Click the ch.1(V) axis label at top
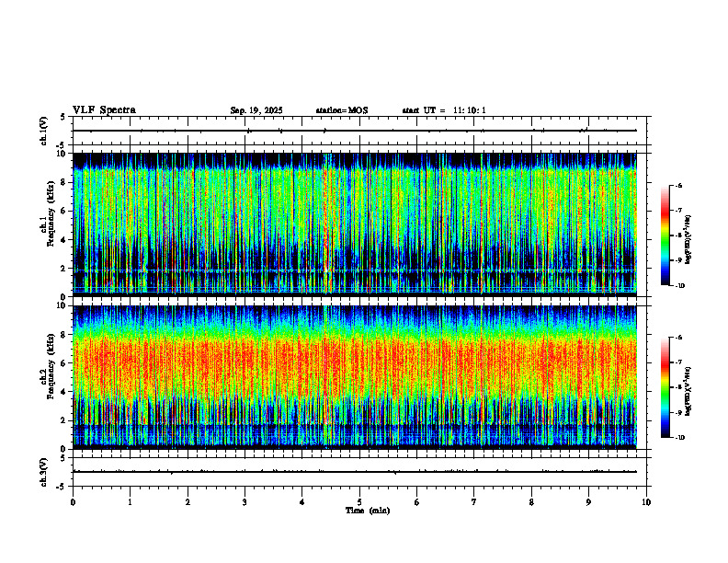The width and height of the screenshot is (728, 563). click(x=44, y=131)
